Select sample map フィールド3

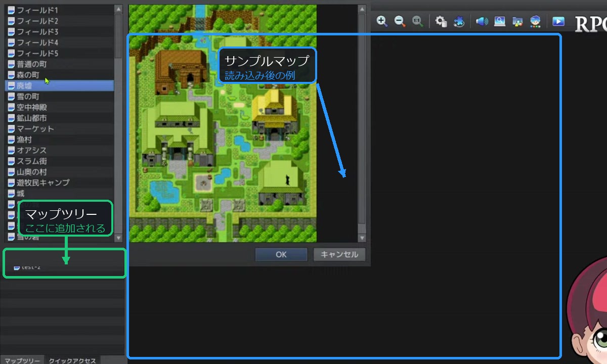click(x=59, y=32)
